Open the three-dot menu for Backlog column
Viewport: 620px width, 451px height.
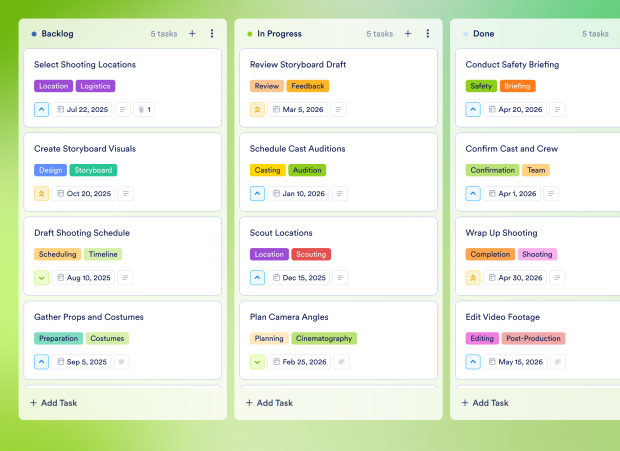point(212,33)
